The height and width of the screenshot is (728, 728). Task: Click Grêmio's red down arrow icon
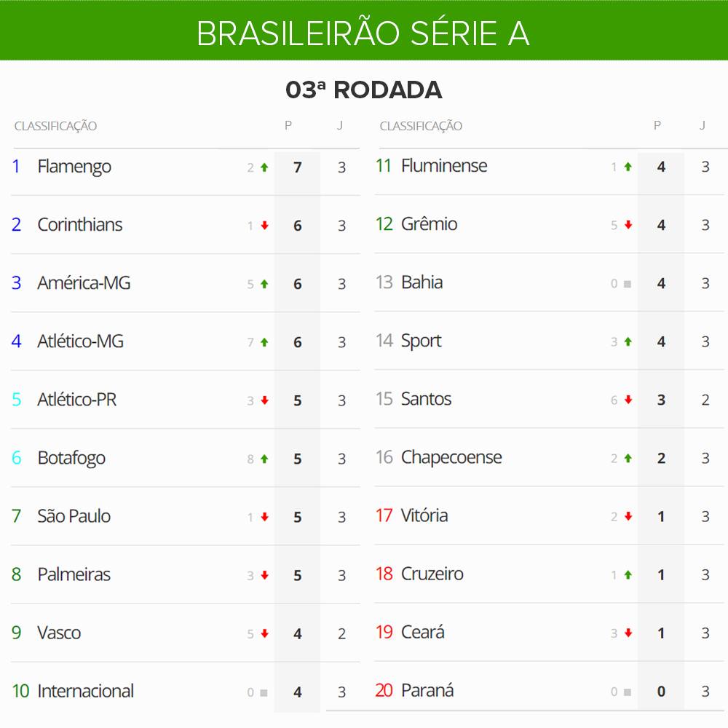point(628,225)
